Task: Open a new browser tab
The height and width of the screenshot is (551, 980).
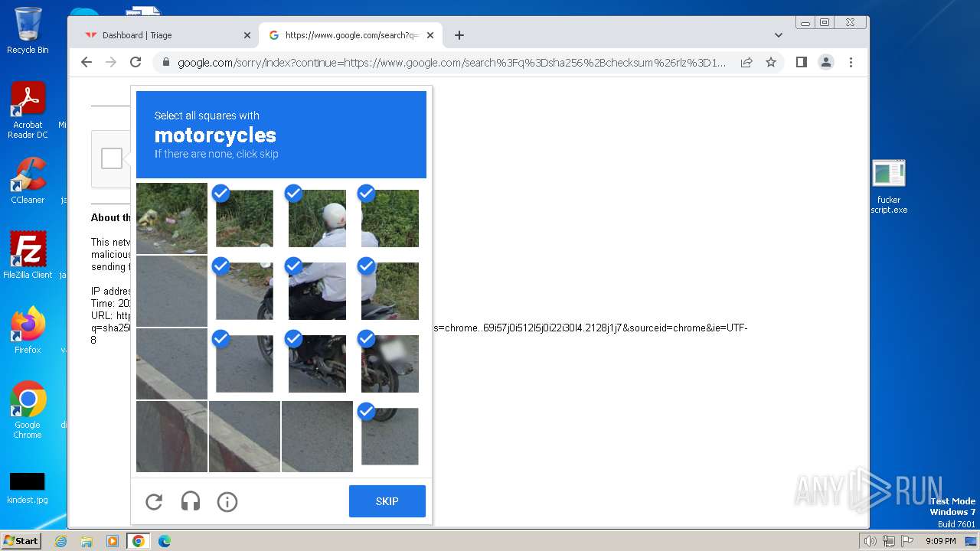Action: click(x=459, y=35)
